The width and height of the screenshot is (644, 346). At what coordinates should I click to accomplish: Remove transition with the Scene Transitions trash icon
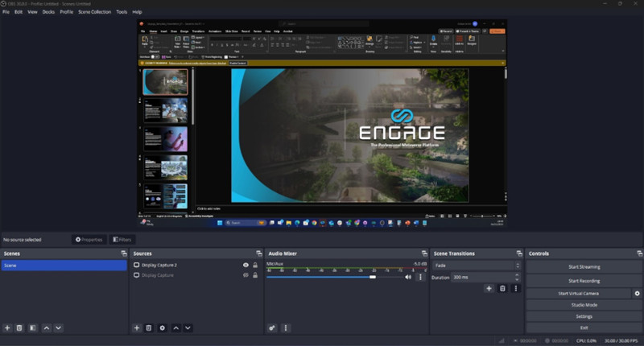502,288
